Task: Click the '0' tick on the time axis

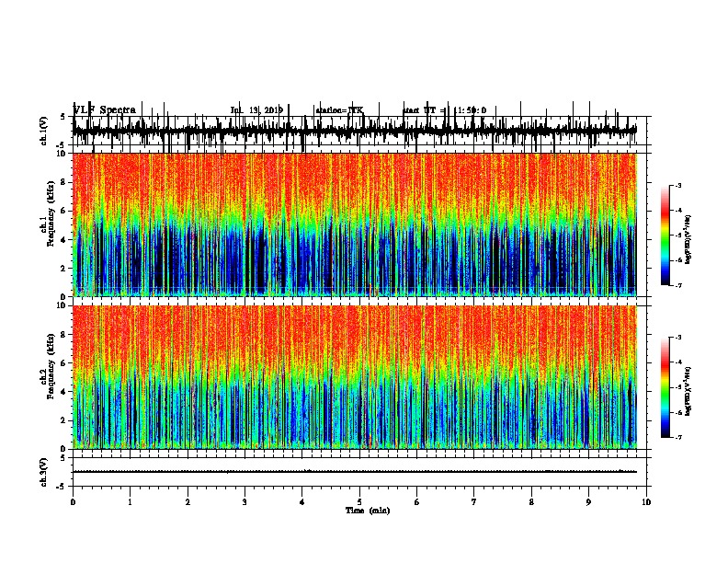Action: 73,502
